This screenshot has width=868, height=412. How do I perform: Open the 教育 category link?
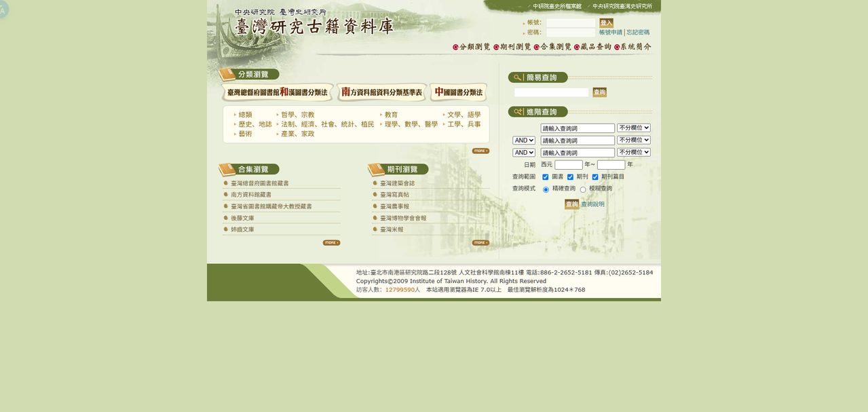tap(391, 115)
